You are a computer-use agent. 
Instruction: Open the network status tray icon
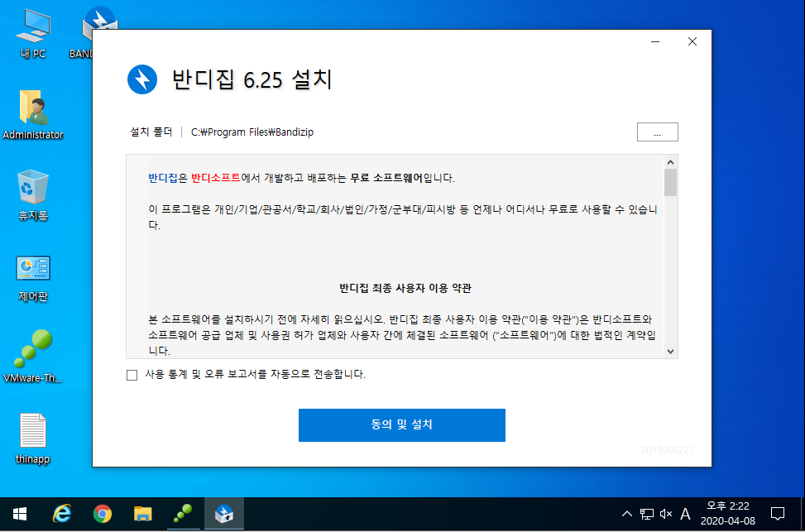point(646,514)
